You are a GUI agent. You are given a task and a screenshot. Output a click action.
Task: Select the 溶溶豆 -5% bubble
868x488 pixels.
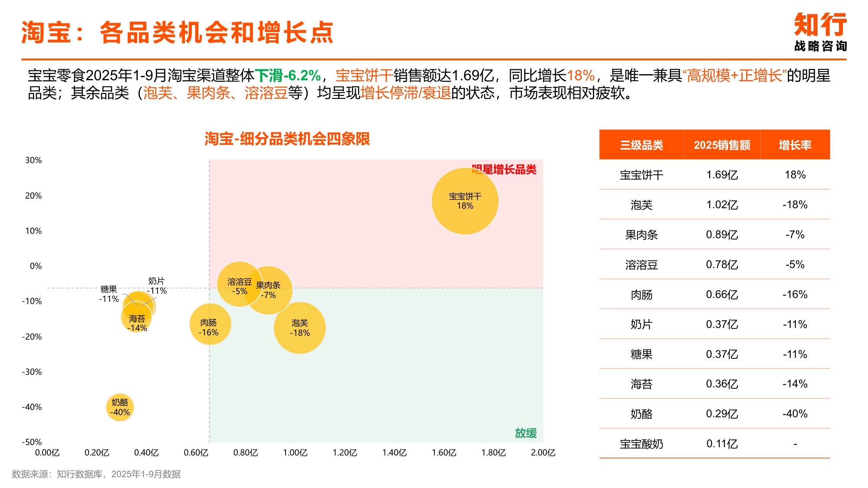pyautogui.click(x=240, y=284)
